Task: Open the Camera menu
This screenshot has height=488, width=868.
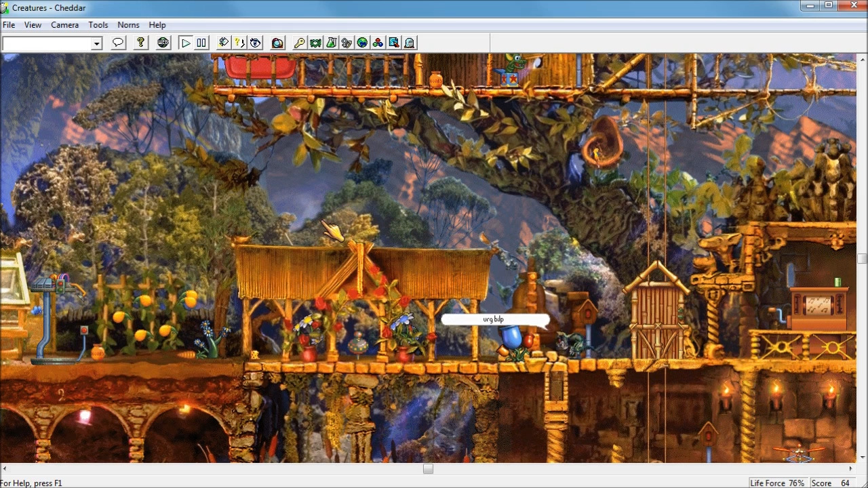Action: 65,25
